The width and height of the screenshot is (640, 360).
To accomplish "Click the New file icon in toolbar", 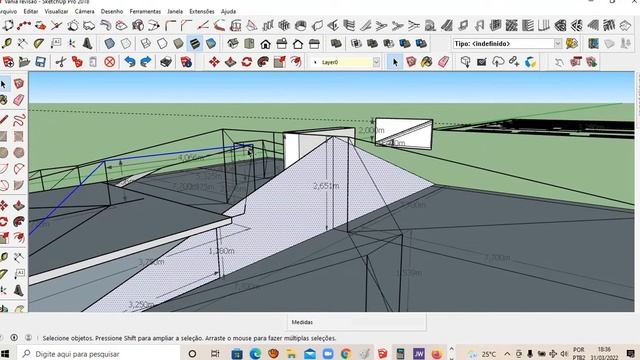I will [8, 62].
